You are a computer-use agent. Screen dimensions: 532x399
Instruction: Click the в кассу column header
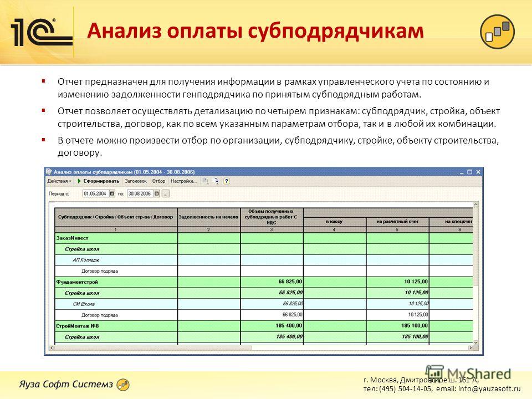pos(334,222)
